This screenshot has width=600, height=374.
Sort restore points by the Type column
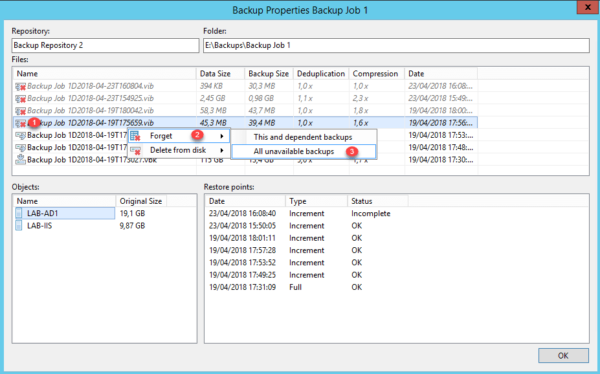(316, 201)
